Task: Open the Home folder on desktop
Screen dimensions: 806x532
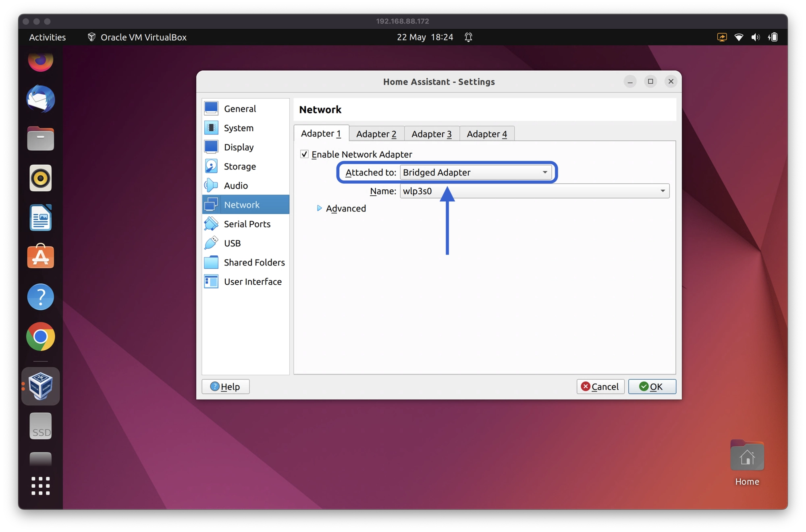Action: [747, 463]
